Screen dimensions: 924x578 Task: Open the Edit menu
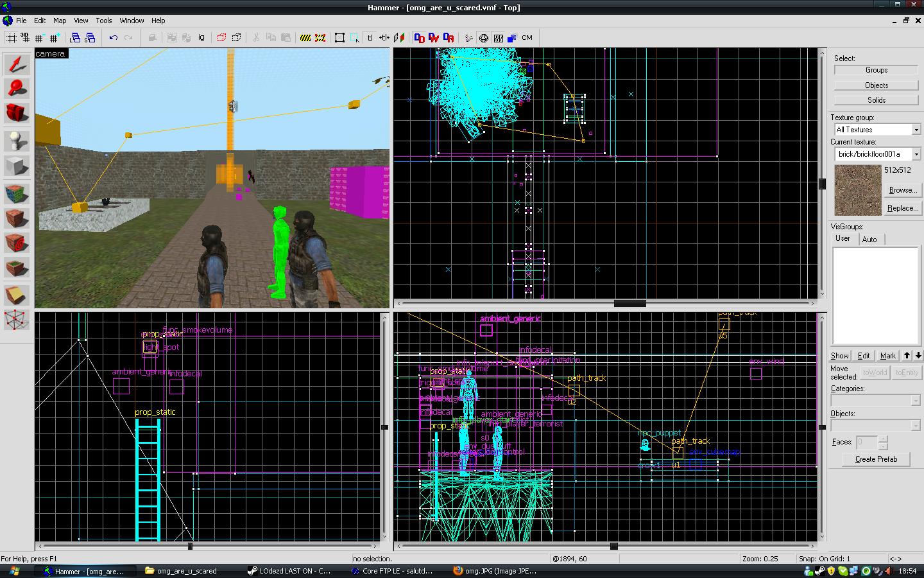coord(40,21)
